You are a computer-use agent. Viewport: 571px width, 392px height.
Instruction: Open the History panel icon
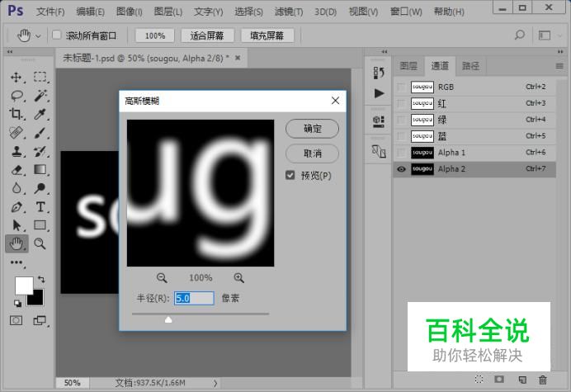point(379,73)
